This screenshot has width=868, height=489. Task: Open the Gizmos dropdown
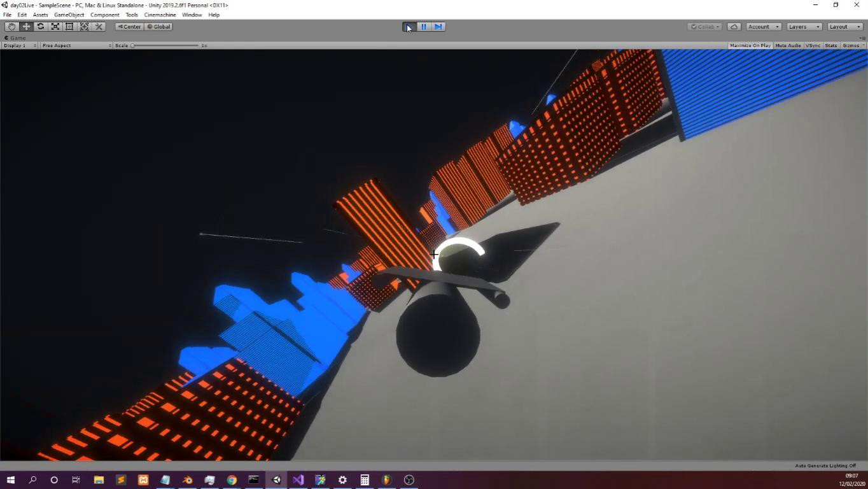tap(853, 45)
